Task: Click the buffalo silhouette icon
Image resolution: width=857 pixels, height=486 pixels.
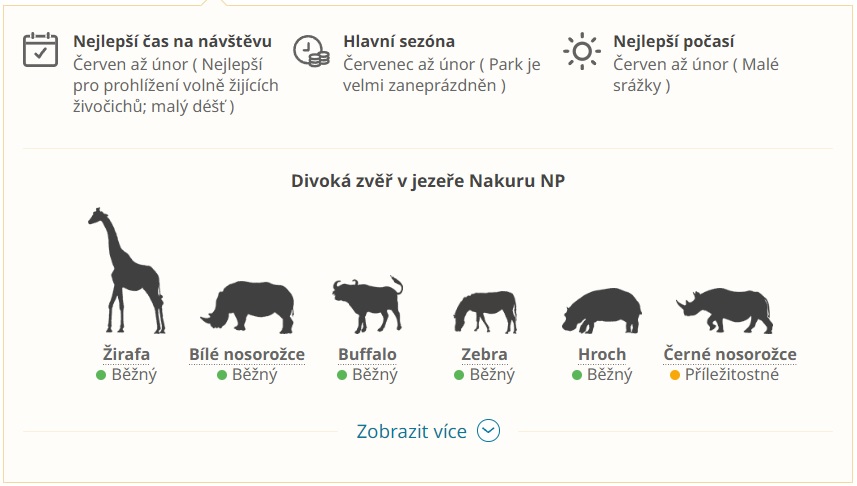Action: tap(367, 305)
